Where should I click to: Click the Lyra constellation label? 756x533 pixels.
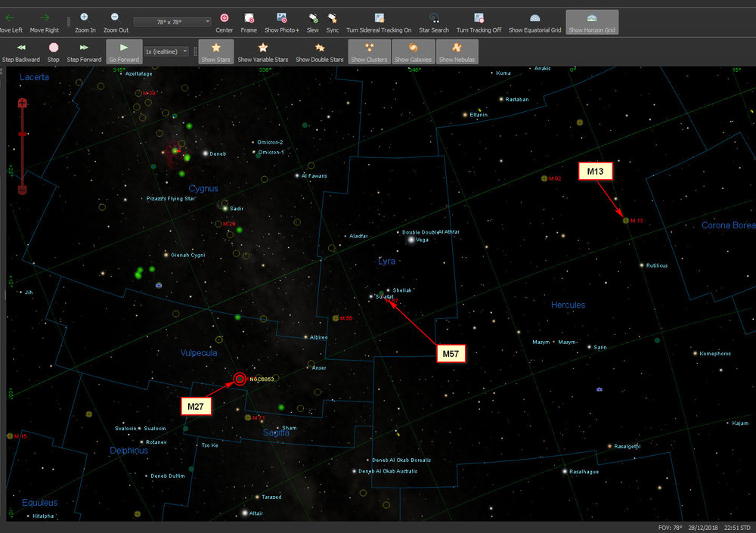coord(386,261)
